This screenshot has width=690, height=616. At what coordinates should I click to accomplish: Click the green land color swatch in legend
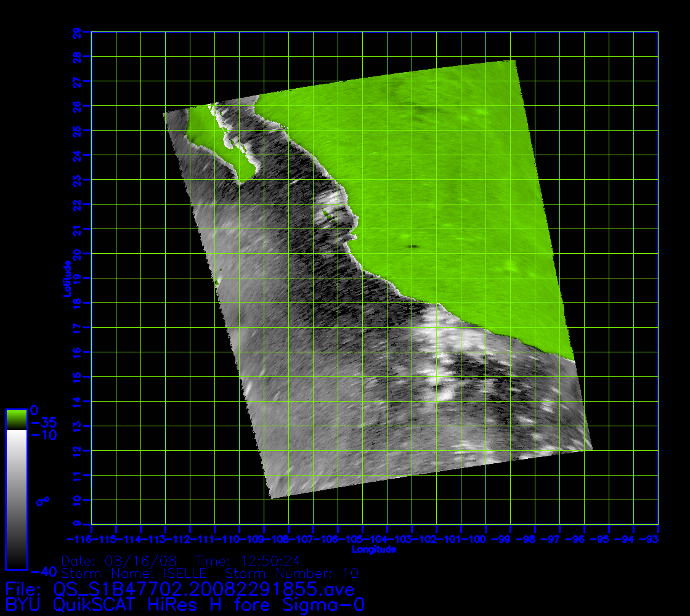(x=16, y=419)
